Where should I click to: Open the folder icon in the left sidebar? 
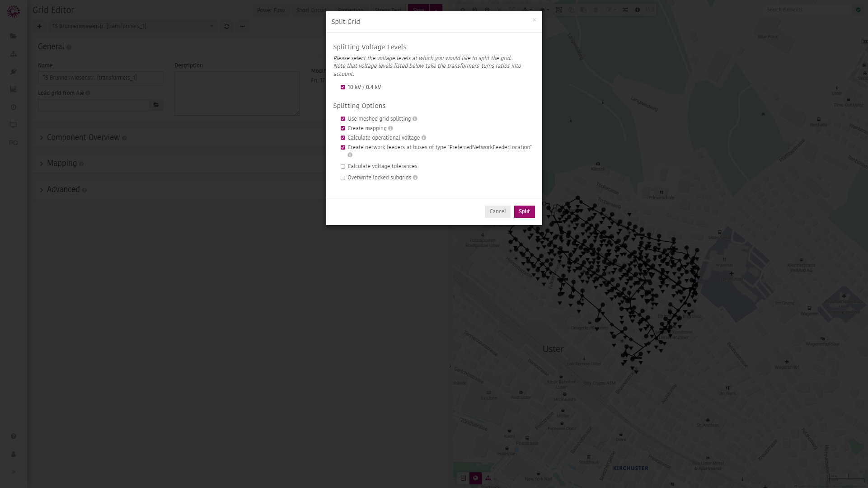click(x=13, y=36)
